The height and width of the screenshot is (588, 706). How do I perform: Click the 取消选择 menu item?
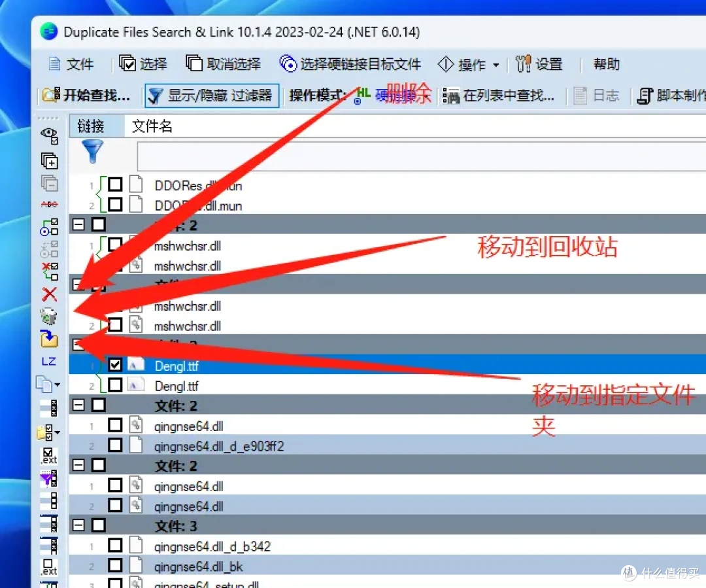point(224,63)
